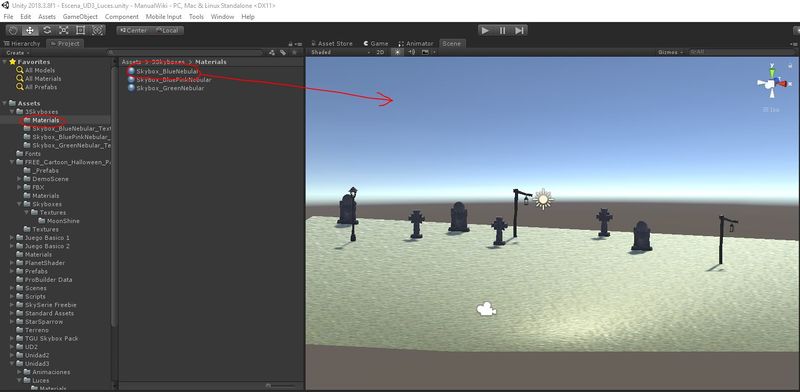Click the Search by Type icon
800x392 pixels.
pyautogui.click(x=272, y=53)
